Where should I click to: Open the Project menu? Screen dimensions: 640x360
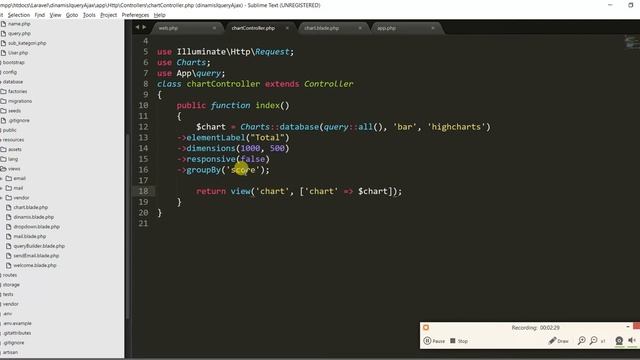pyautogui.click(x=109, y=15)
